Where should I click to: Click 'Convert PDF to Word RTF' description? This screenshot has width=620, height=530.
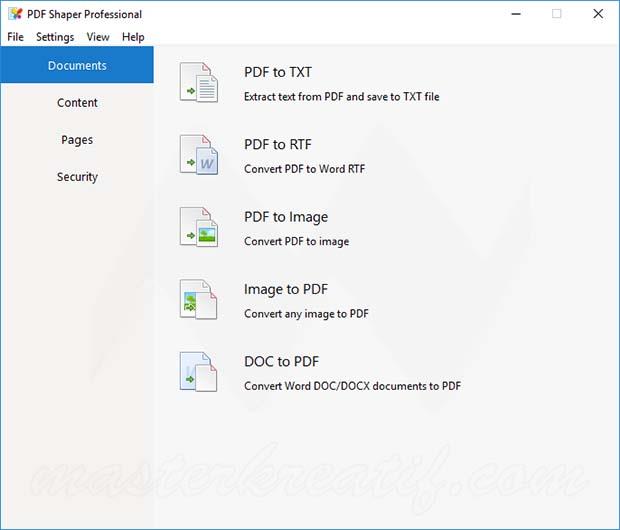coord(304,169)
